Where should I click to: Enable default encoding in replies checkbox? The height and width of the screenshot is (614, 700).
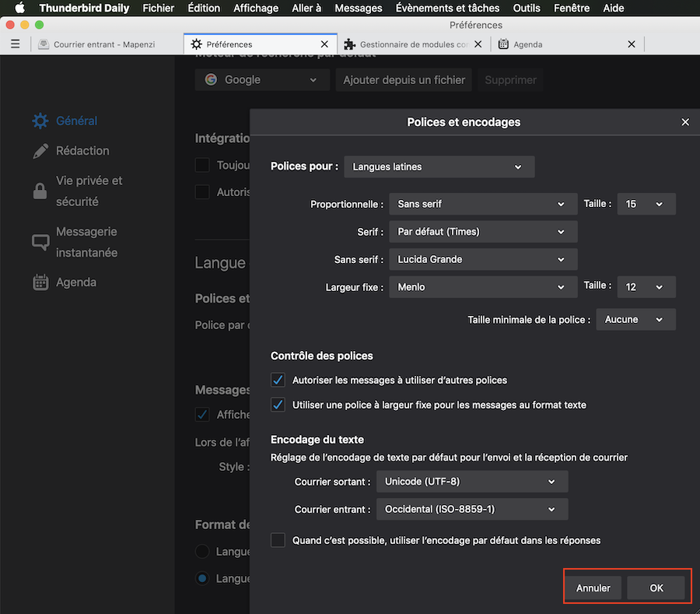278,540
